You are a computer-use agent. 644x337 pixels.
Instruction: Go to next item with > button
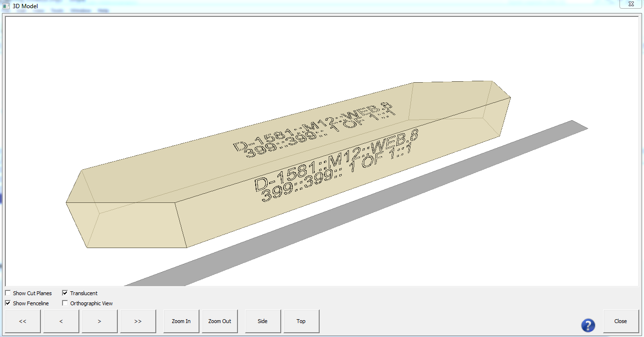point(99,321)
